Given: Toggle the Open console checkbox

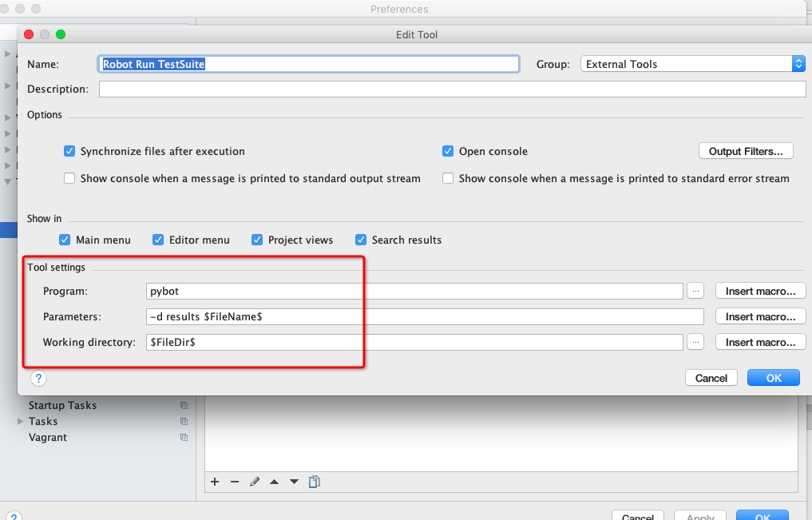Looking at the screenshot, I should [x=448, y=151].
